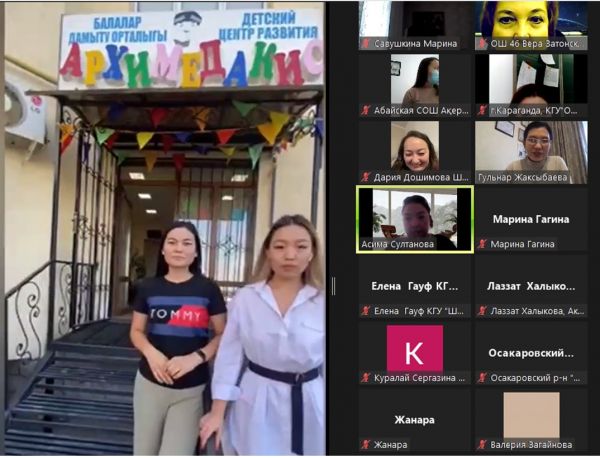The image size is (600, 458).
Task: Click the muted mic icon of Осакаровский р-н
Action: pos(482,378)
